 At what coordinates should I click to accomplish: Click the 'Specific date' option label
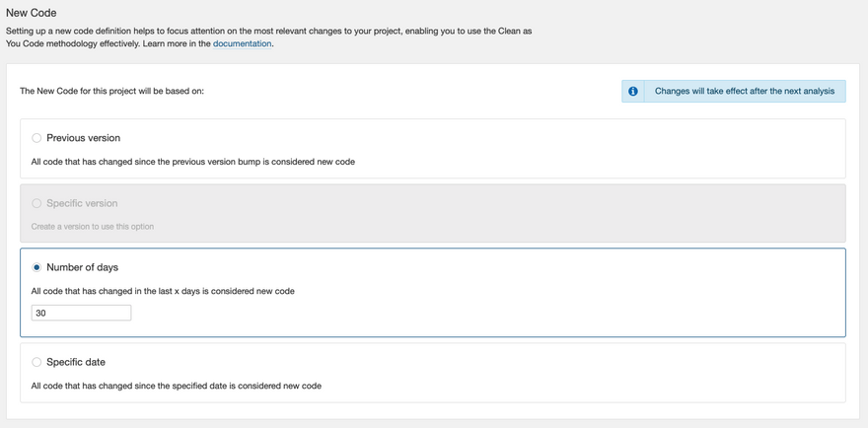[x=76, y=362]
